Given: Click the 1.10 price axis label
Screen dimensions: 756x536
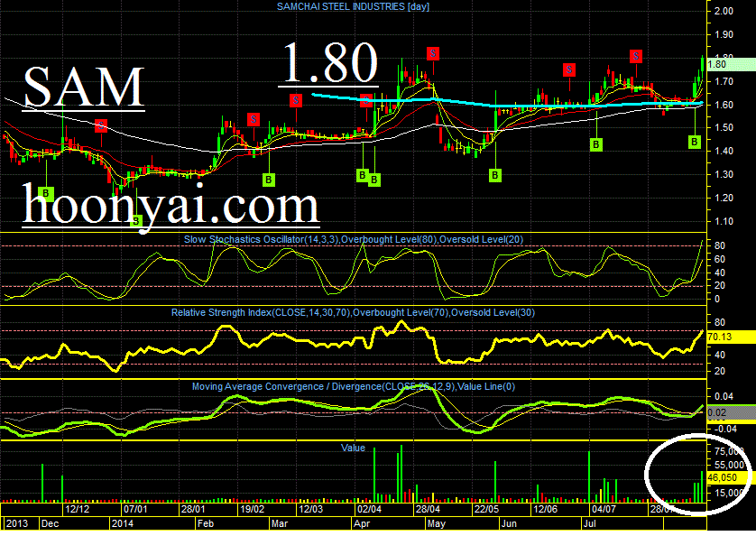Looking at the screenshot, I should pyautogui.click(x=724, y=221).
